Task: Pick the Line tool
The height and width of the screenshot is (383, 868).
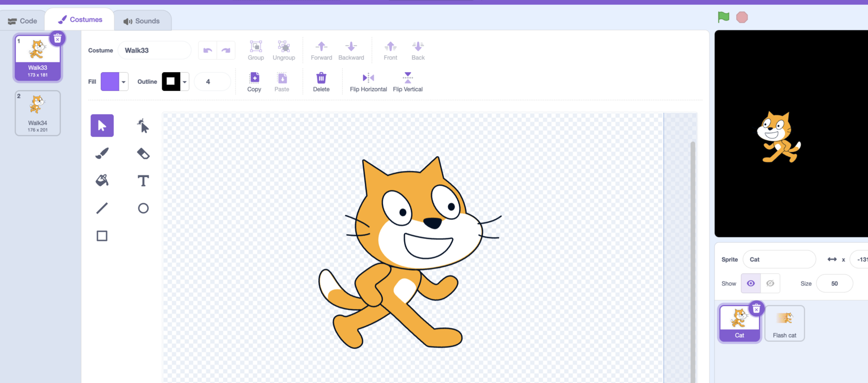Action: pyautogui.click(x=102, y=208)
